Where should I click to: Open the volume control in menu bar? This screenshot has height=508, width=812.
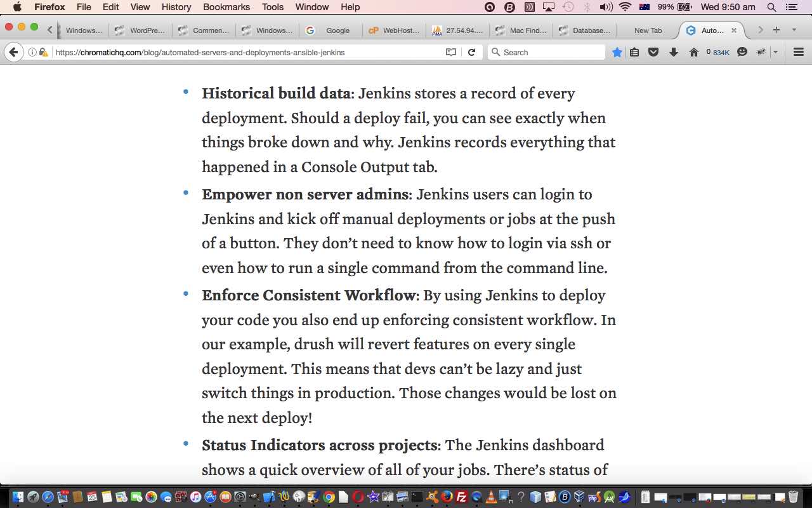606,7
